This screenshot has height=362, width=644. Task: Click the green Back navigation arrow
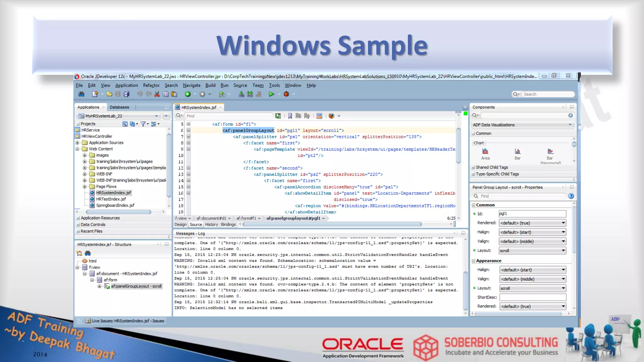[x=188, y=94]
